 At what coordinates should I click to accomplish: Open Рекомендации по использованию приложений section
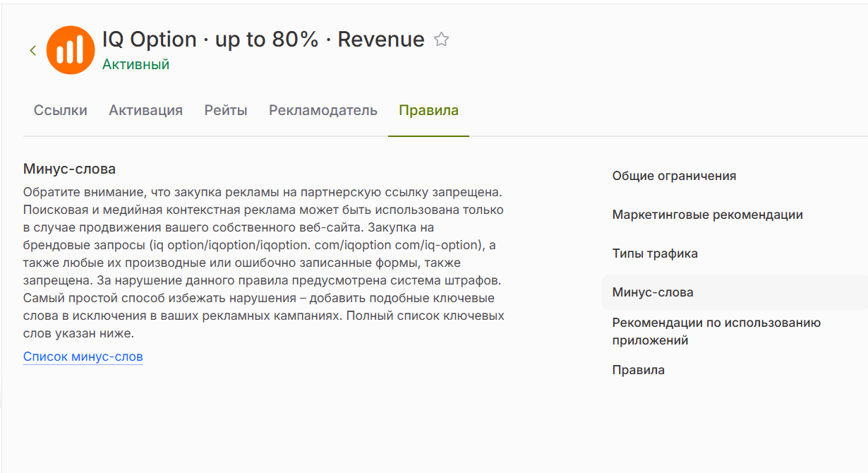716,332
